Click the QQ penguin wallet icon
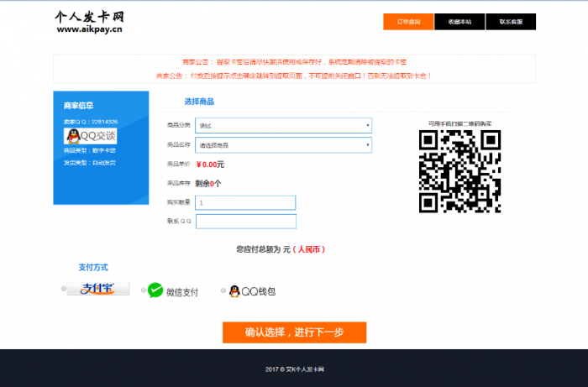The height and width of the screenshot is (387, 588). click(x=234, y=290)
